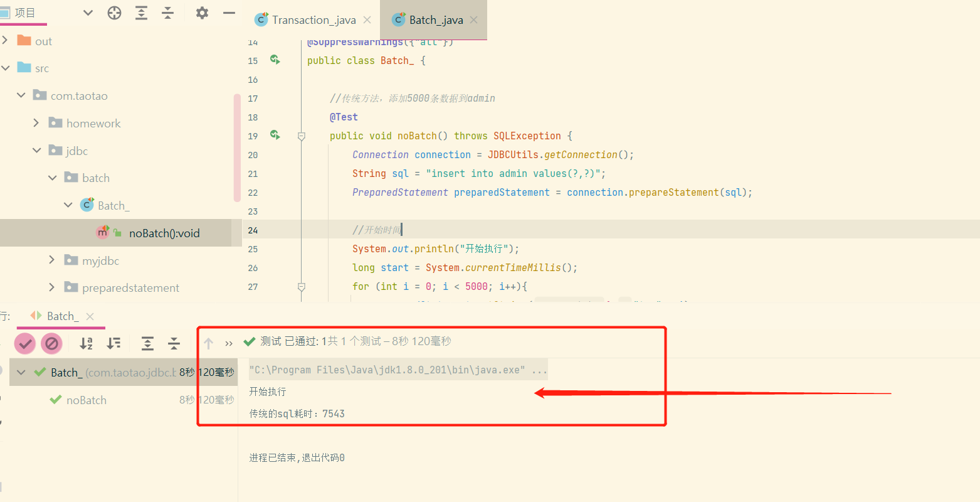Switch to Batch_.java editor tab

point(436,20)
